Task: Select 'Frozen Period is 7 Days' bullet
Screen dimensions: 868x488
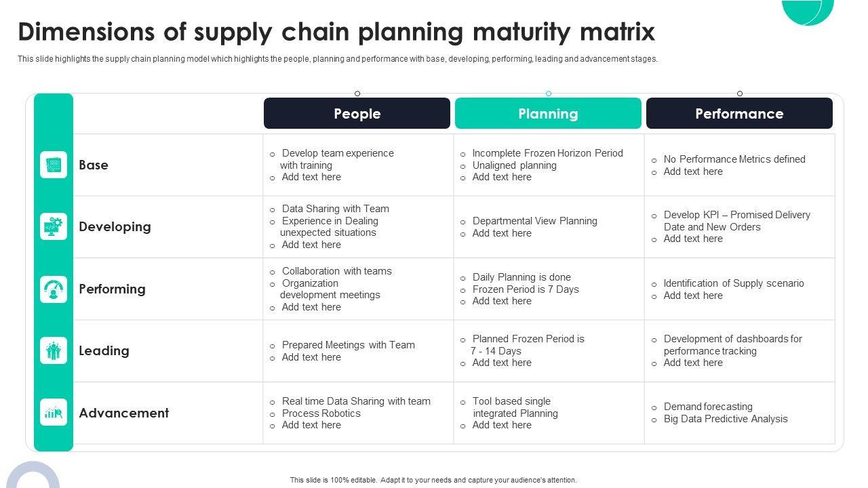Action: (526, 289)
